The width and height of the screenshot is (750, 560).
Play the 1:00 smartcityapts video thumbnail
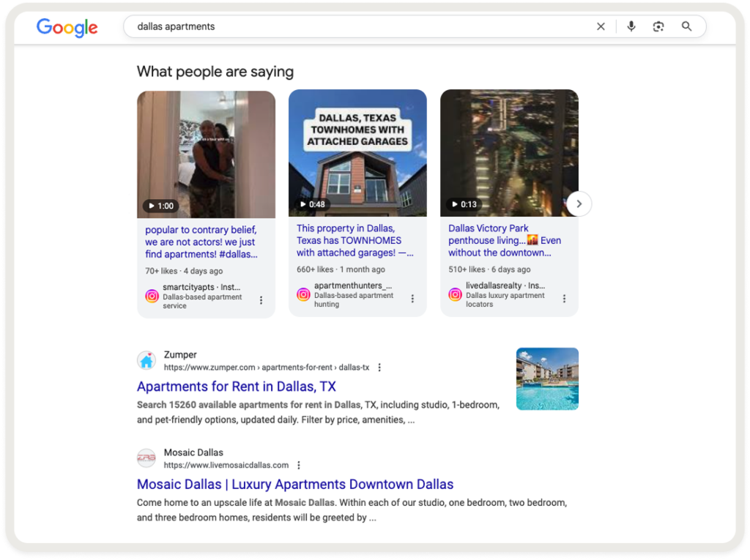pos(206,154)
